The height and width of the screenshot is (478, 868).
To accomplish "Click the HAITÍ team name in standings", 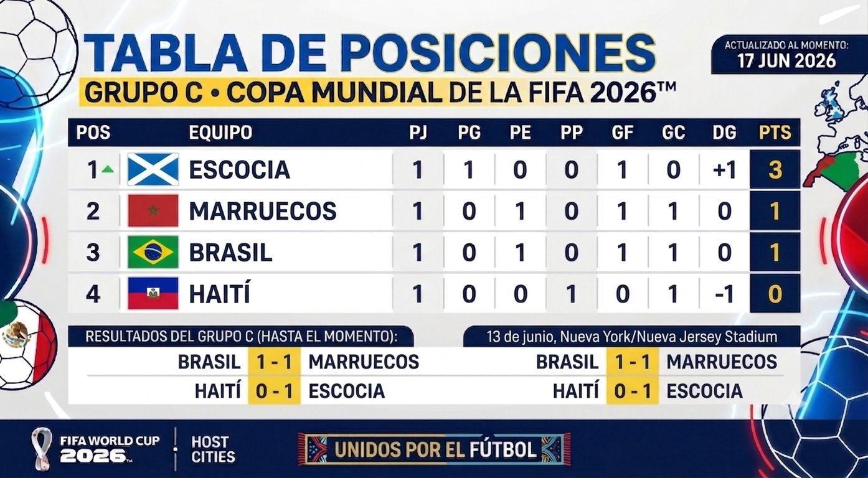I will pyautogui.click(x=220, y=294).
